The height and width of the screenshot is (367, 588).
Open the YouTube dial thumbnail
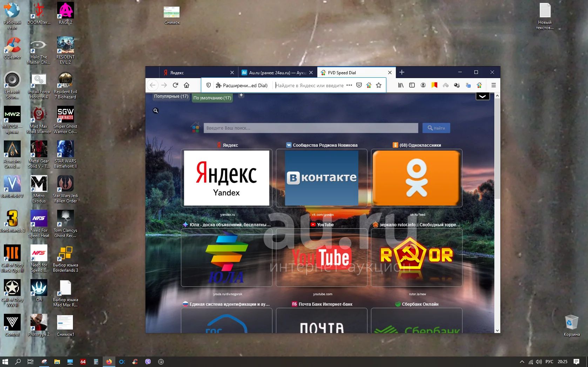tap(322, 257)
